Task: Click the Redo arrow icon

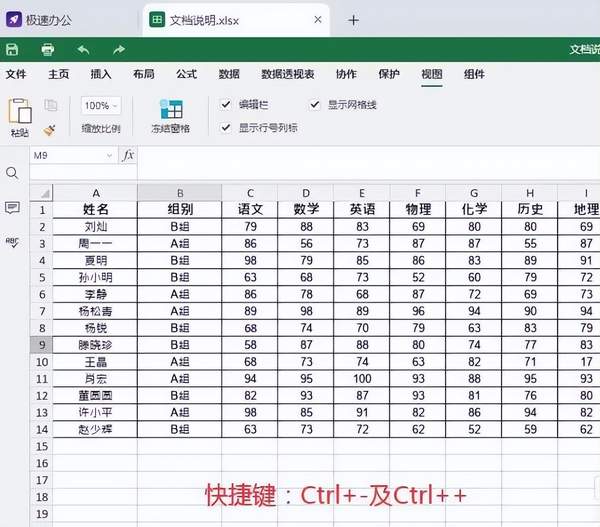Action: point(119,49)
